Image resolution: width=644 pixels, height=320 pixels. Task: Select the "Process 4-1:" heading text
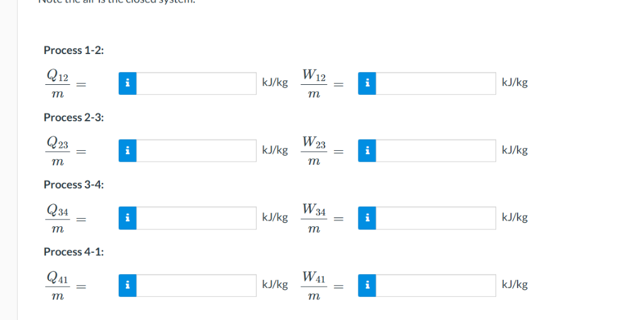point(74,252)
